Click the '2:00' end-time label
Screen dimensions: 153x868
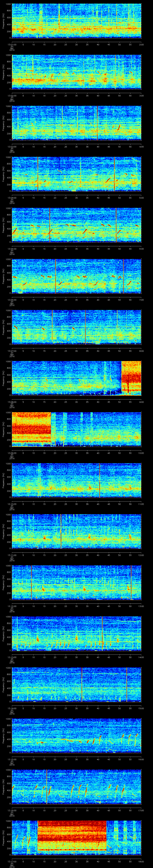click(141, 44)
